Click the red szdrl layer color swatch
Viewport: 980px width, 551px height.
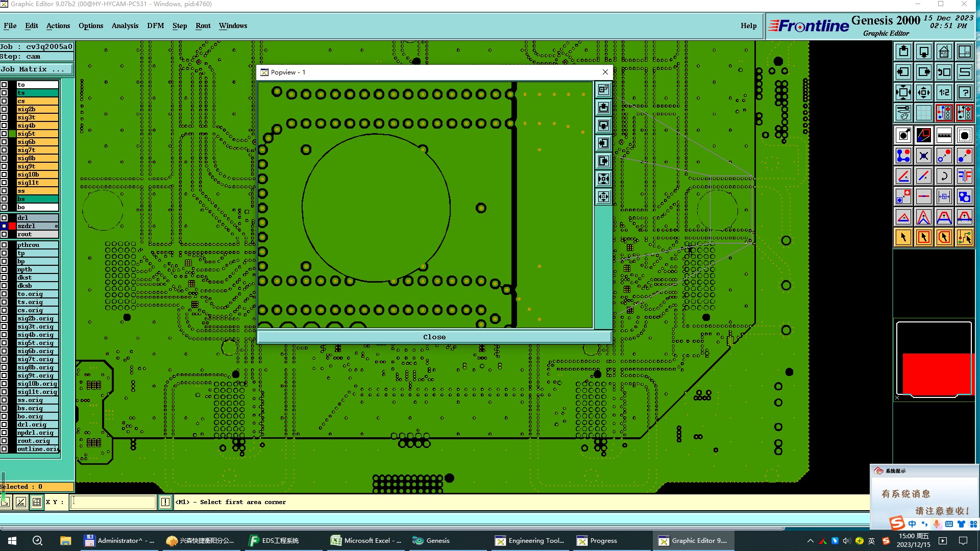pyautogui.click(x=12, y=226)
